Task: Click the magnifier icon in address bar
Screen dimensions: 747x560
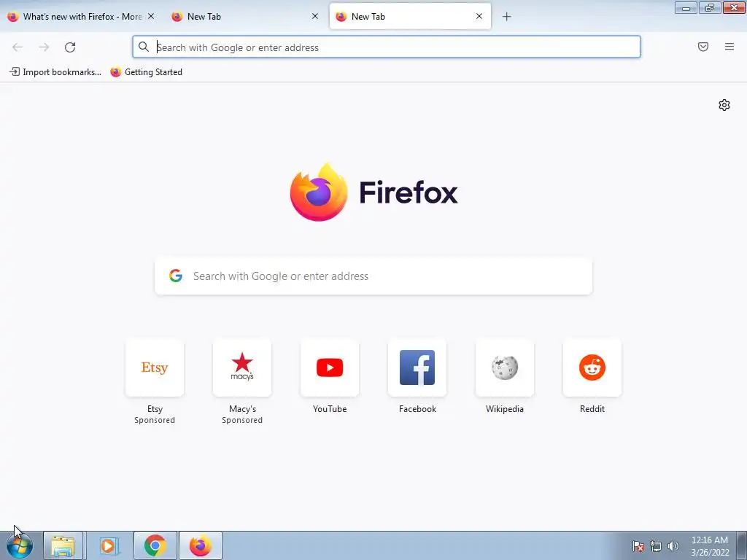Action: 144,47
